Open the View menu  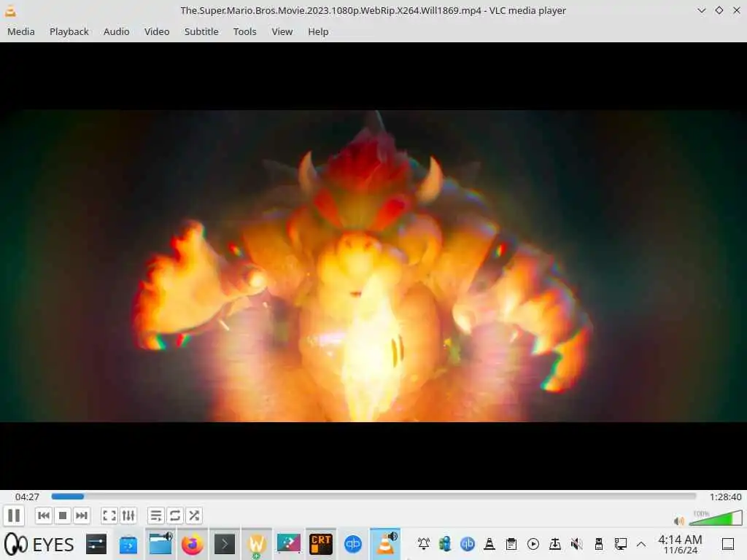tap(282, 31)
